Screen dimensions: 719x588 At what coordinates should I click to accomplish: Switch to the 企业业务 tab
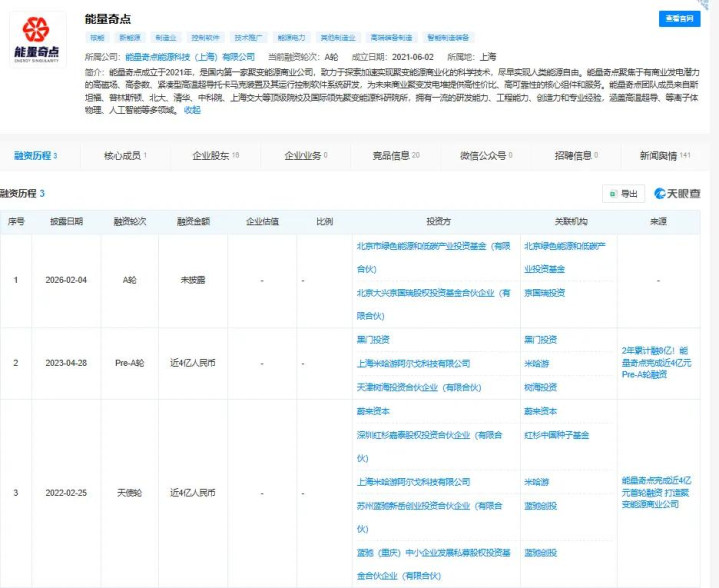pyautogui.click(x=306, y=156)
